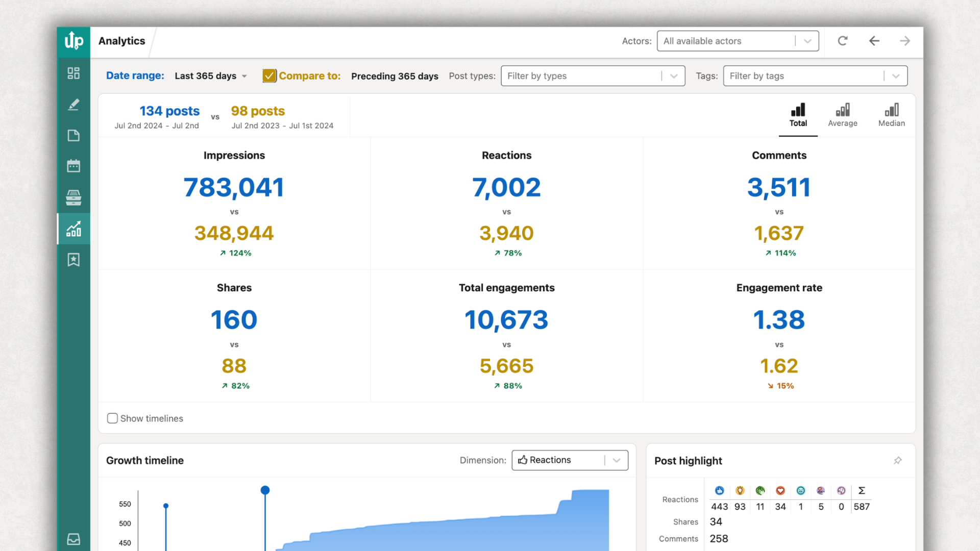Open the dashboard grid icon in sidebar

pos(73,73)
